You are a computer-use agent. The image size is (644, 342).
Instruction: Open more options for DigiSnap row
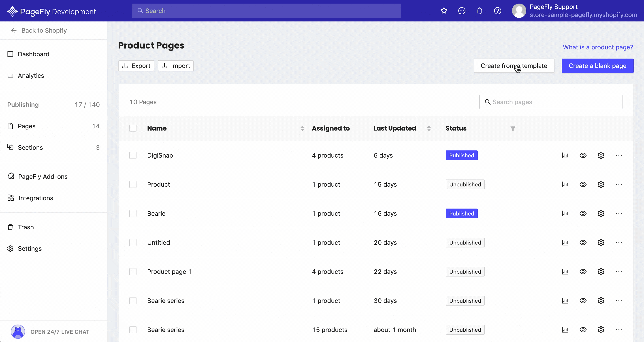(x=619, y=155)
